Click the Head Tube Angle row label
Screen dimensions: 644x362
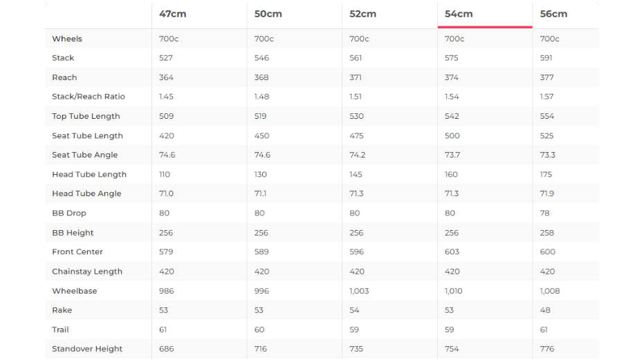[x=86, y=193]
